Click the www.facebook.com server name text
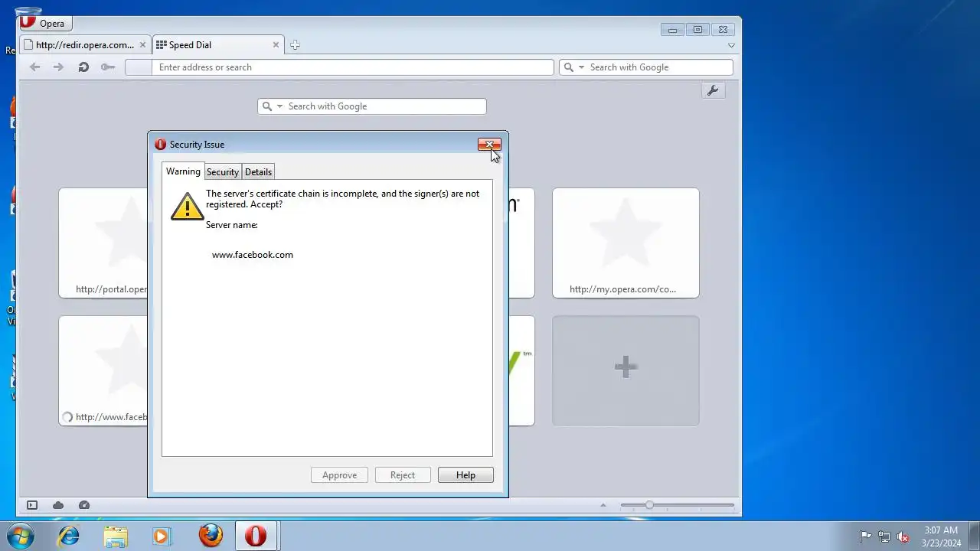980x551 pixels. 253,255
